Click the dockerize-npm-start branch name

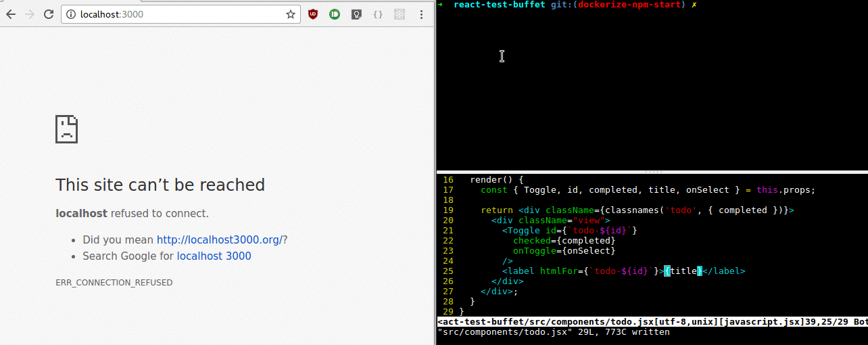pyautogui.click(x=630, y=5)
